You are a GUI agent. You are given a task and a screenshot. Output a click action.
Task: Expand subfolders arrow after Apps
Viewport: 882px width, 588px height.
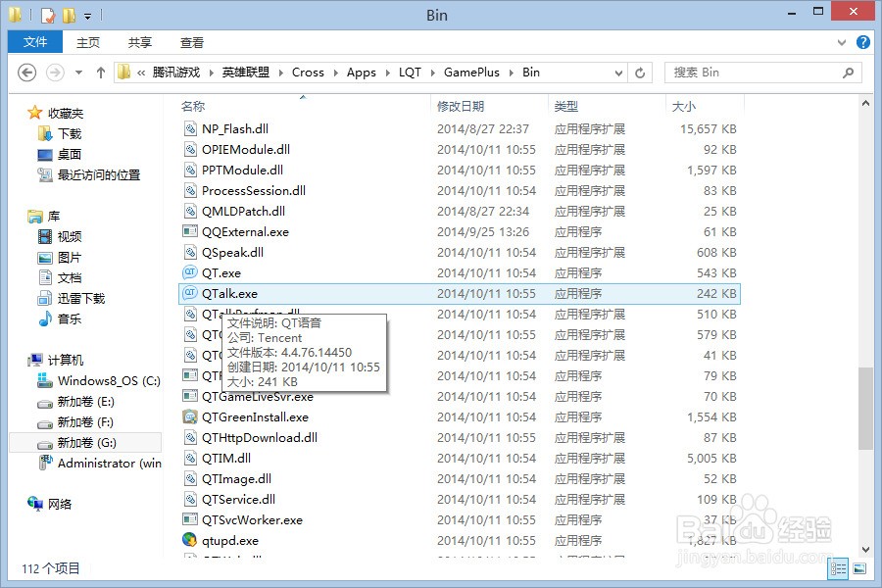click(x=387, y=73)
